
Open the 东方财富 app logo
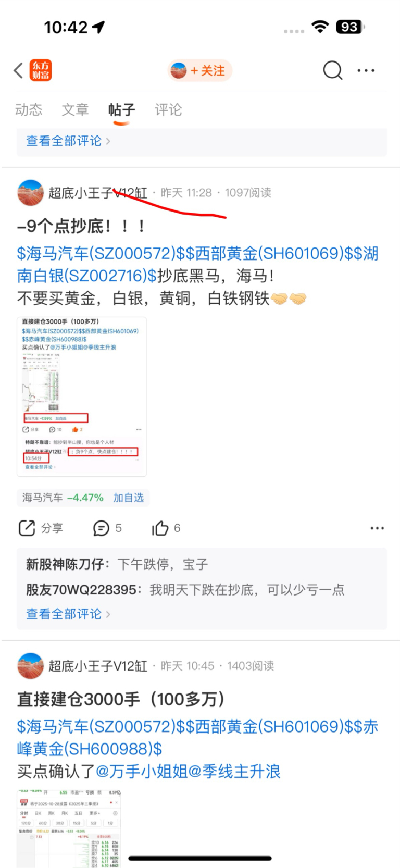41,70
